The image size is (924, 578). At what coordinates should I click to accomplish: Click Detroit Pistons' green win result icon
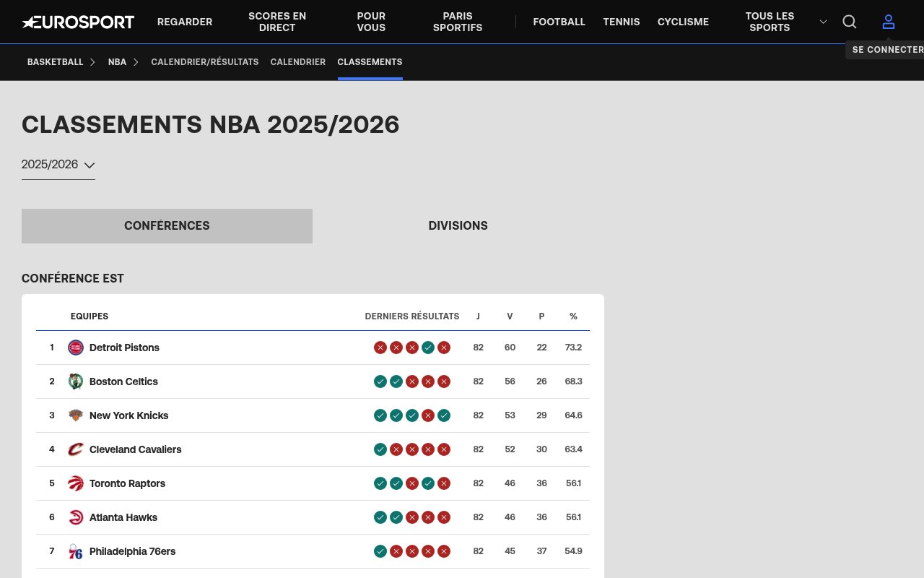428,348
